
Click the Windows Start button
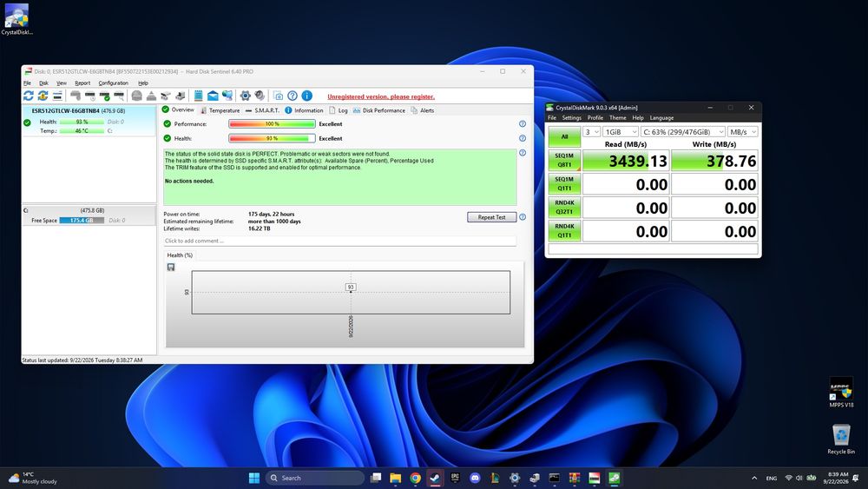[x=254, y=478]
